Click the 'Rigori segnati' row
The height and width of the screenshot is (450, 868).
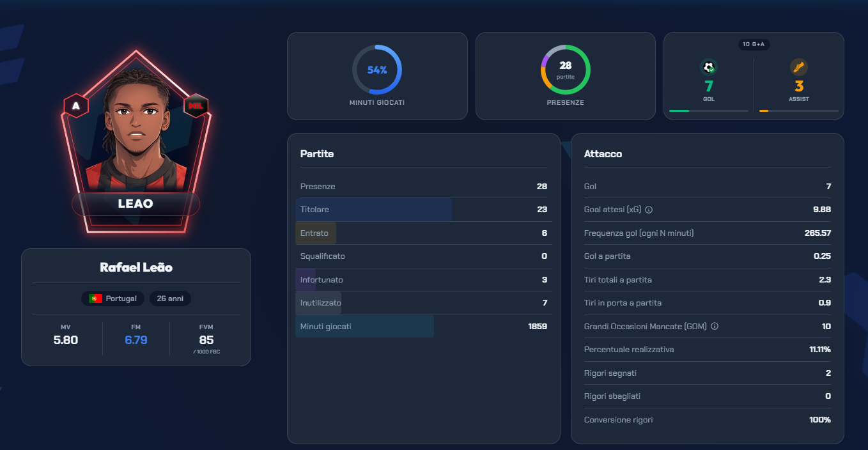pyautogui.click(x=708, y=373)
